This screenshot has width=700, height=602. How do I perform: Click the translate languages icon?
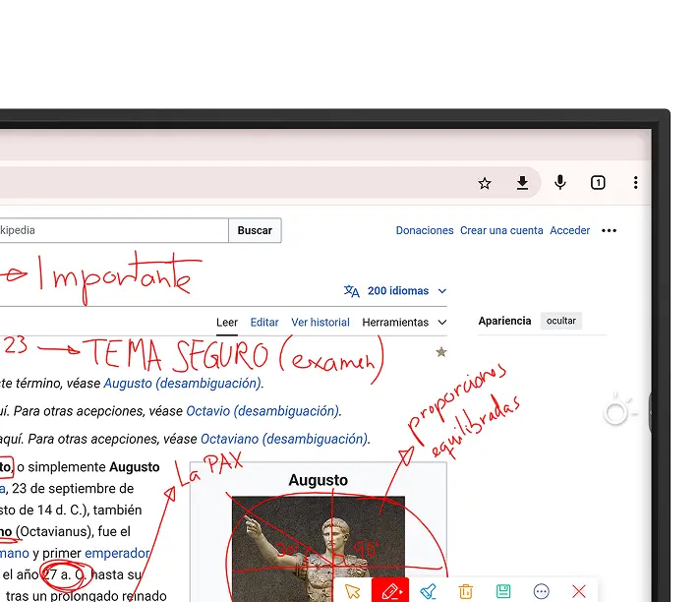coord(351,291)
